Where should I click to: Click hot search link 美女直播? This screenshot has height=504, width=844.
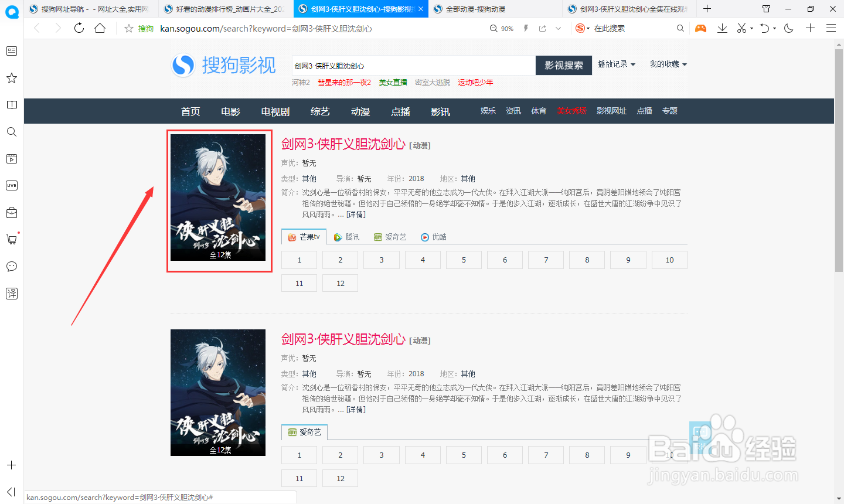pos(393,83)
